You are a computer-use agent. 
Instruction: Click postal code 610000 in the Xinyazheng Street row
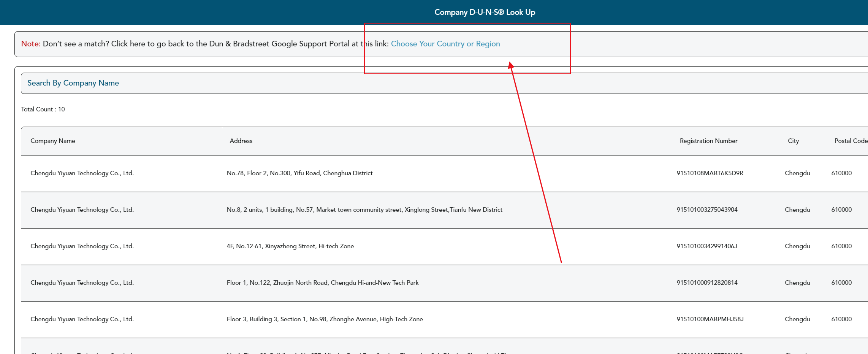(841, 246)
